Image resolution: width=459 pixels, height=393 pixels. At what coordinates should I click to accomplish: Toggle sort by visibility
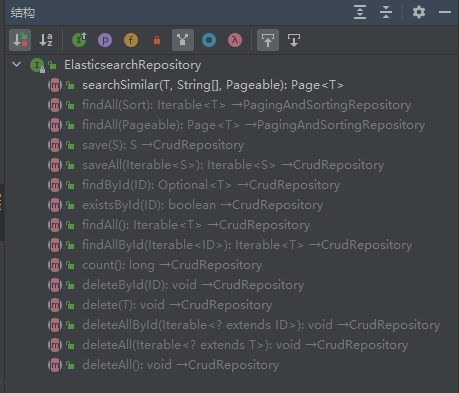(20, 40)
